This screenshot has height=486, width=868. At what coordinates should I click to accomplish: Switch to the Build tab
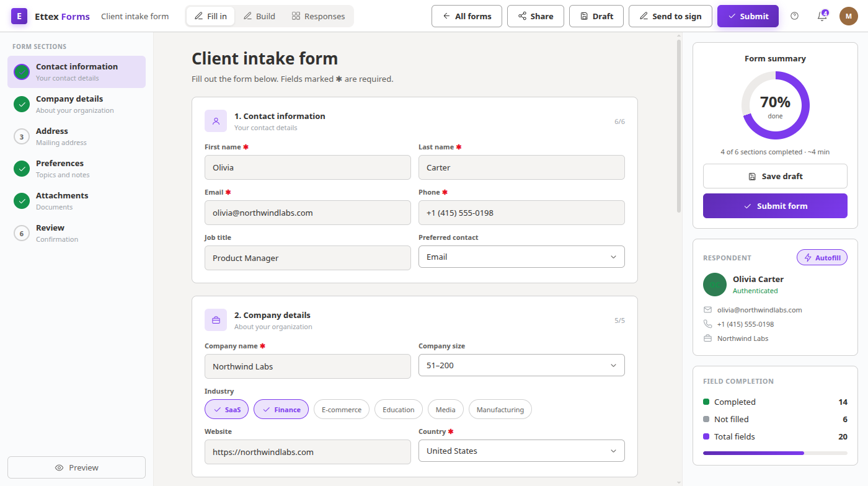[259, 16]
